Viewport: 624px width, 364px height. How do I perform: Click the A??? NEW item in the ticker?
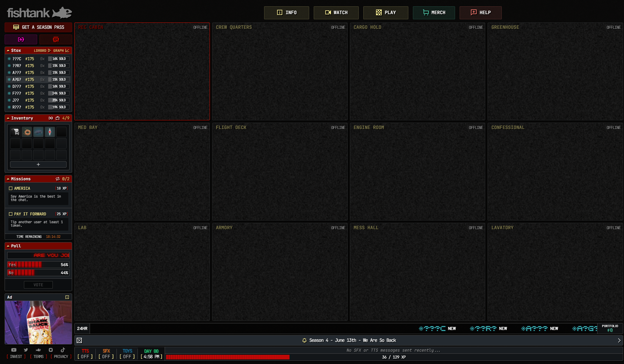[x=539, y=329]
